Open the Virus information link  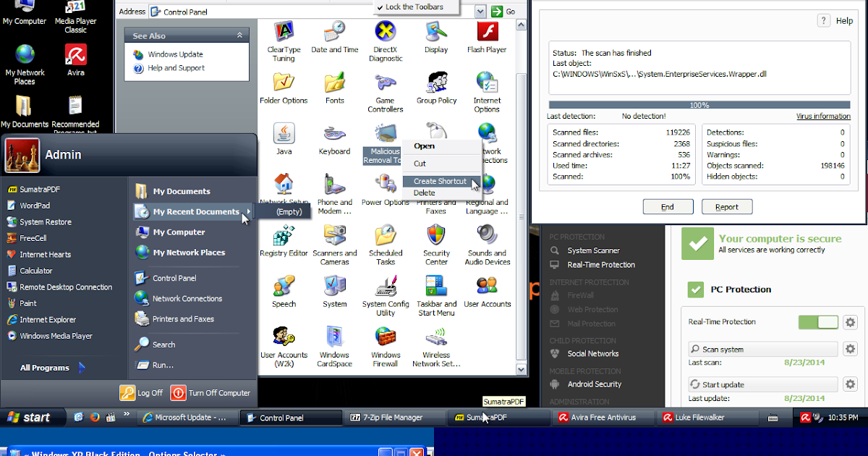tap(823, 116)
